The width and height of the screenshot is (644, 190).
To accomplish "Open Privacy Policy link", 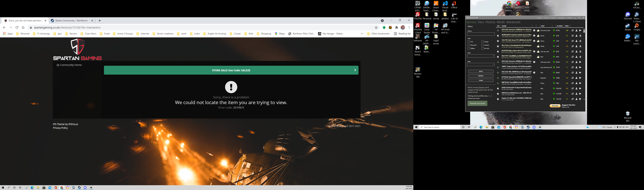I will tap(60, 128).
